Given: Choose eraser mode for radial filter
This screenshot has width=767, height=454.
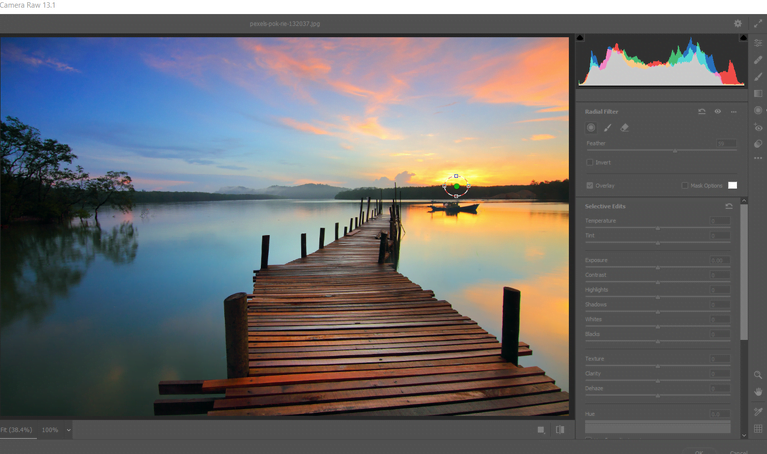Looking at the screenshot, I should pyautogui.click(x=624, y=128).
